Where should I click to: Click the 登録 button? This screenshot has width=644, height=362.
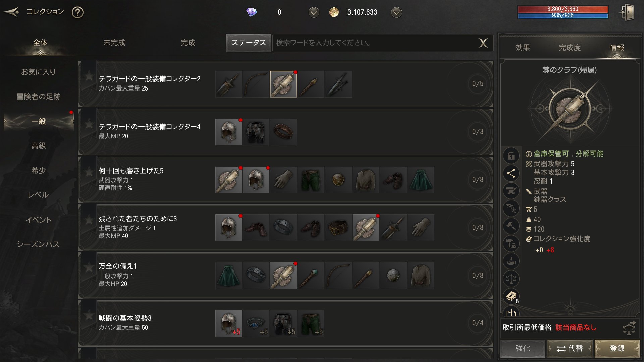[617, 348]
